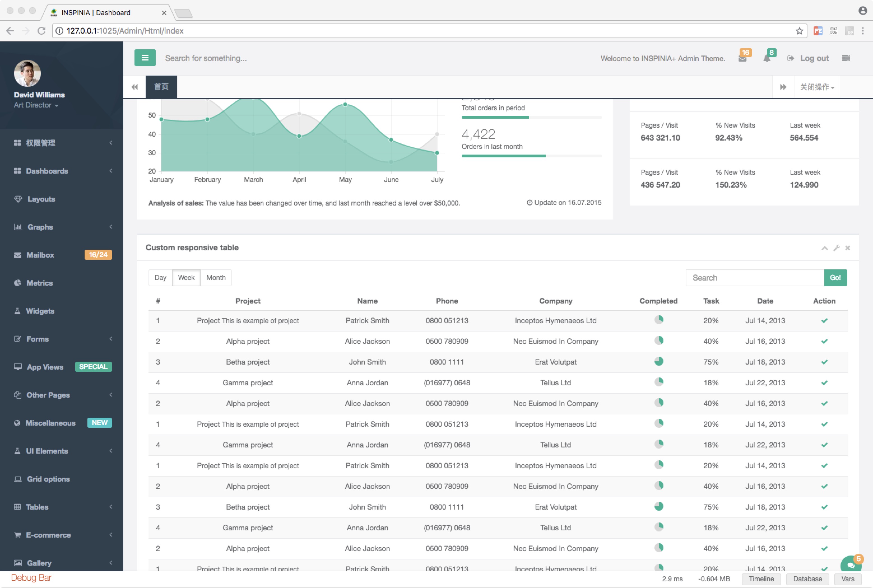The height and width of the screenshot is (588, 873).
Task: Collapse the Custom responsive table with chevron
Action: point(825,248)
